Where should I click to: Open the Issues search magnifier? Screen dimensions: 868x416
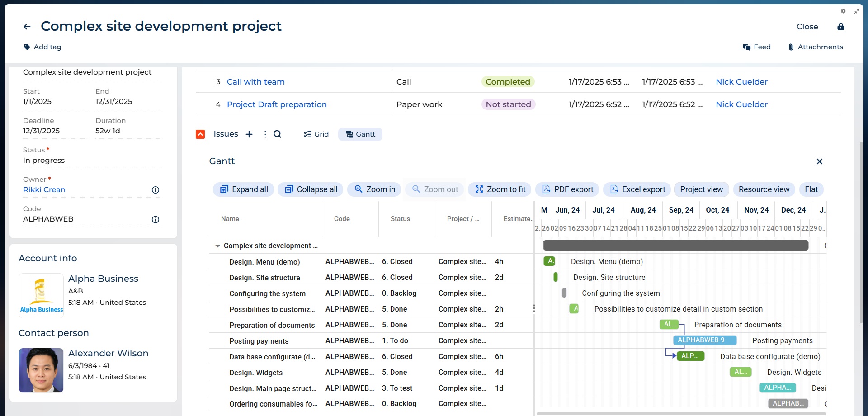pyautogui.click(x=278, y=134)
